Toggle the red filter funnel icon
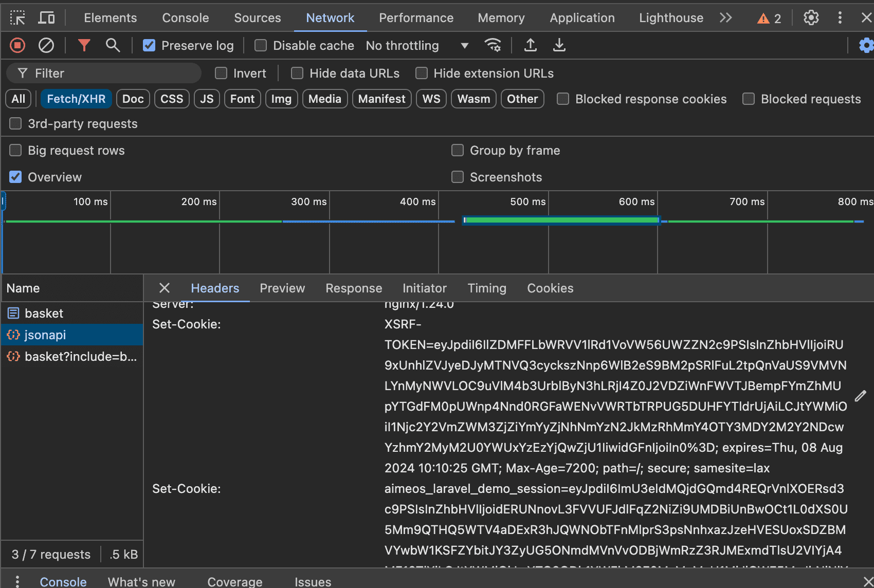Image resolution: width=874 pixels, height=588 pixels. 84,46
